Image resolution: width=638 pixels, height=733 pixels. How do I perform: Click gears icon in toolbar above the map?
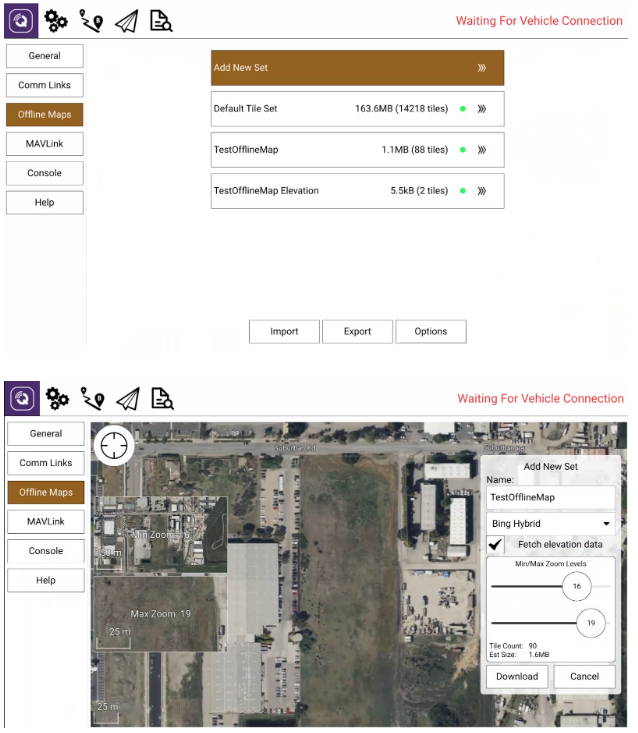click(57, 398)
